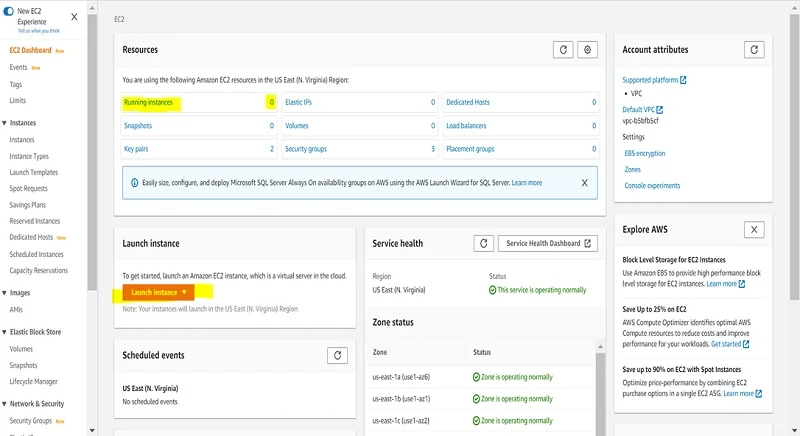Image resolution: width=800 pixels, height=436 pixels.
Task: Click the us-east-1a zone entry
Action: tap(401, 377)
